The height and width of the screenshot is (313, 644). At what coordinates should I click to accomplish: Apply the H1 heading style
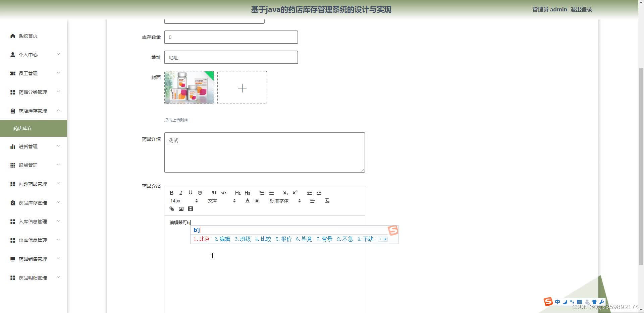click(238, 193)
